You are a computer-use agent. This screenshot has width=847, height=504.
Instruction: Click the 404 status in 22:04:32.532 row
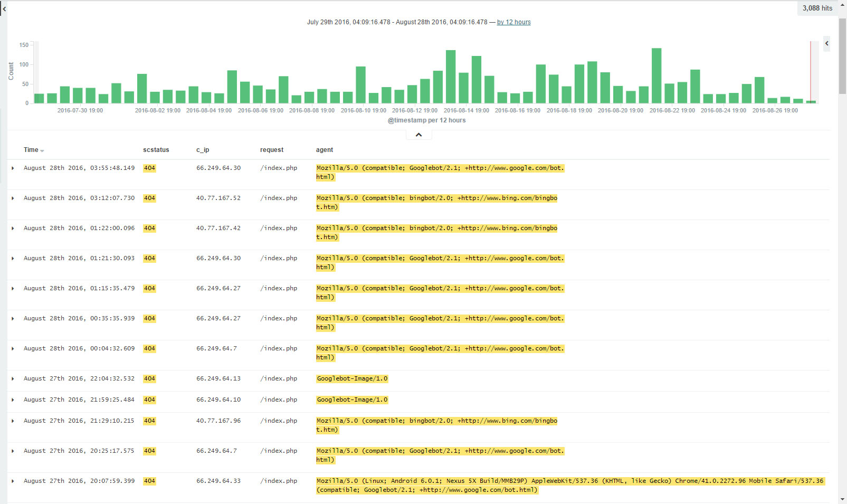point(149,378)
